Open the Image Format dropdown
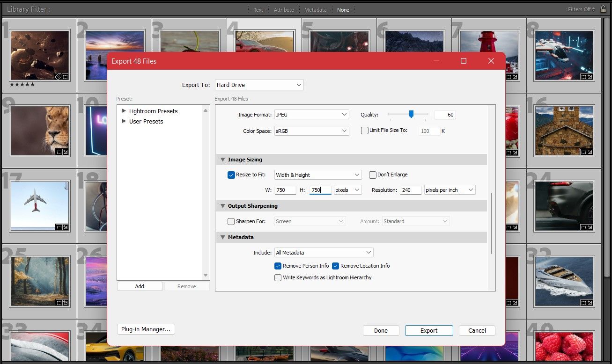The image size is (612, 364). click(311, 114)
